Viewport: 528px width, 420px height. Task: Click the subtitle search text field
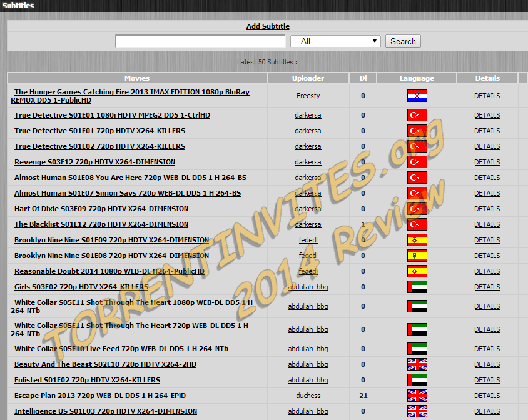click(x=200, y=41)
